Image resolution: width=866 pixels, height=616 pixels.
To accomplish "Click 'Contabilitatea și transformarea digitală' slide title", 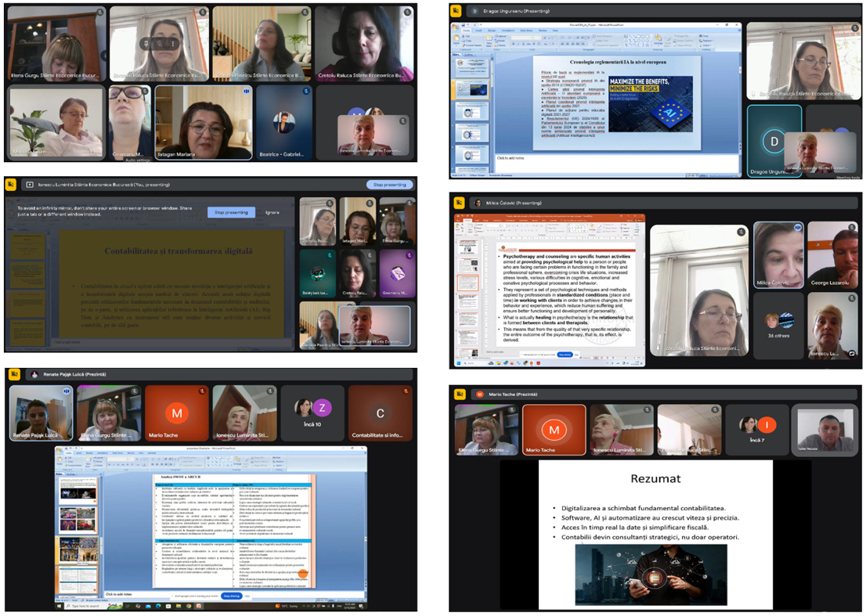I will [x=179, y=250].
